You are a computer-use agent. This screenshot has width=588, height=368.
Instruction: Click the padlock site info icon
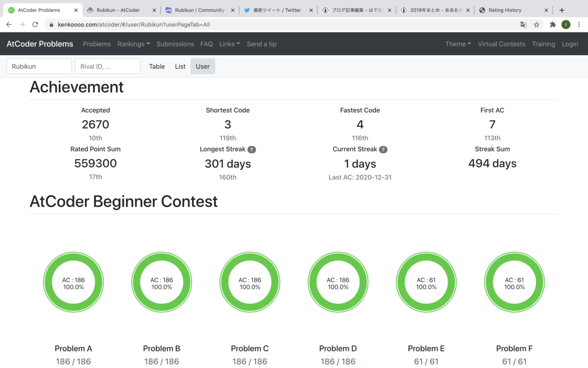[51, 25]
